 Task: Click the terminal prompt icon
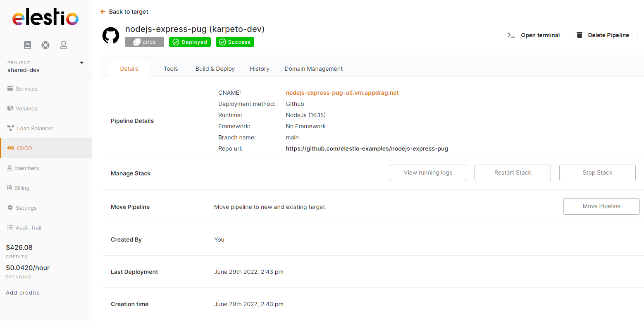[511, 35]
